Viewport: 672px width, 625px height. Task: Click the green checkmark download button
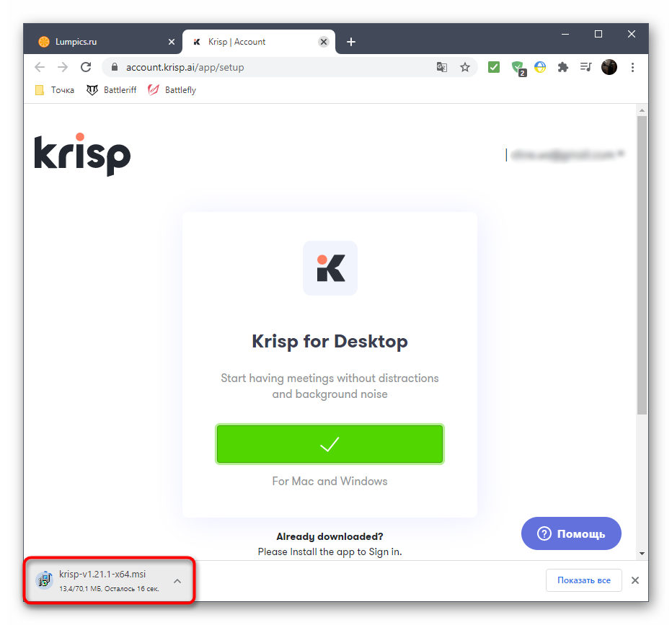pos(330,444)
